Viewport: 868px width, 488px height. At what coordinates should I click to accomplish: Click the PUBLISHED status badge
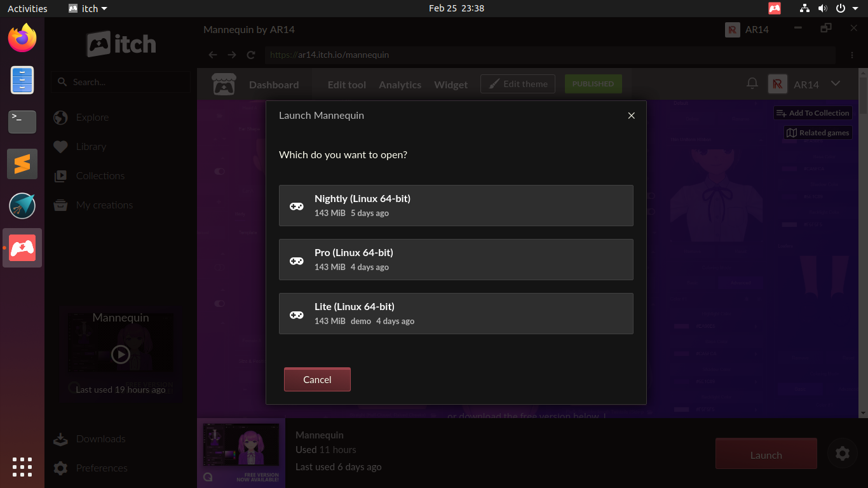click(593, 84)
